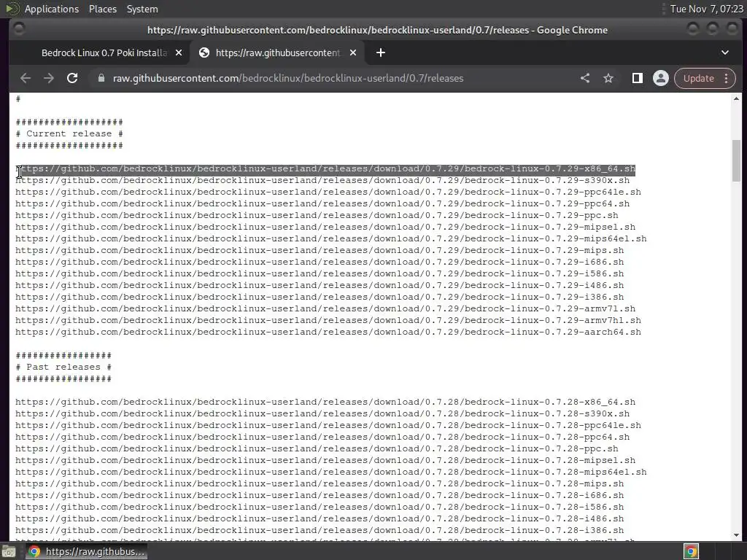Click the 0.7.28-mips64el.sh URL line
Viewport: 747px width, 560px height.
tap(331, 472)
